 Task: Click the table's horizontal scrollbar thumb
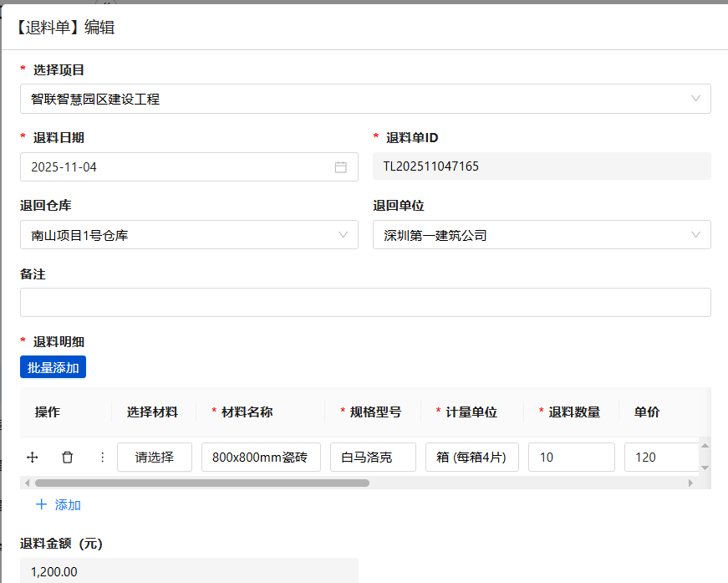point(201,483)
